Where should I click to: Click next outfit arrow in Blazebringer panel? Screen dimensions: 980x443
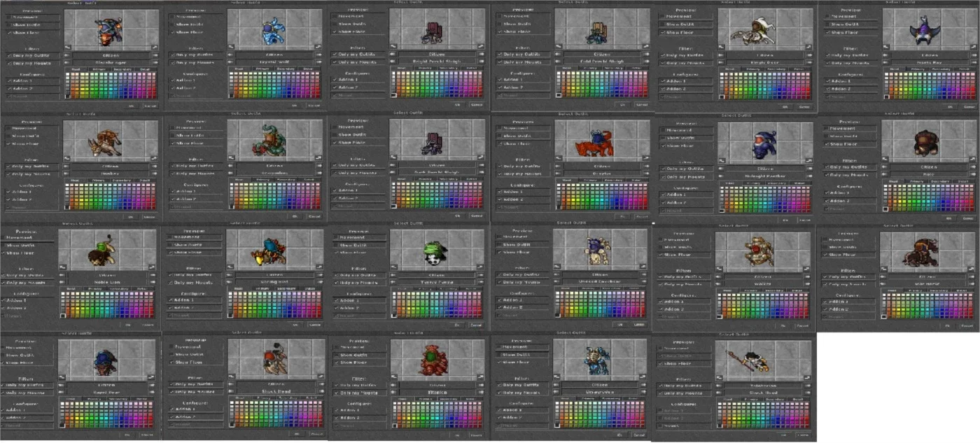coord(155,55)
